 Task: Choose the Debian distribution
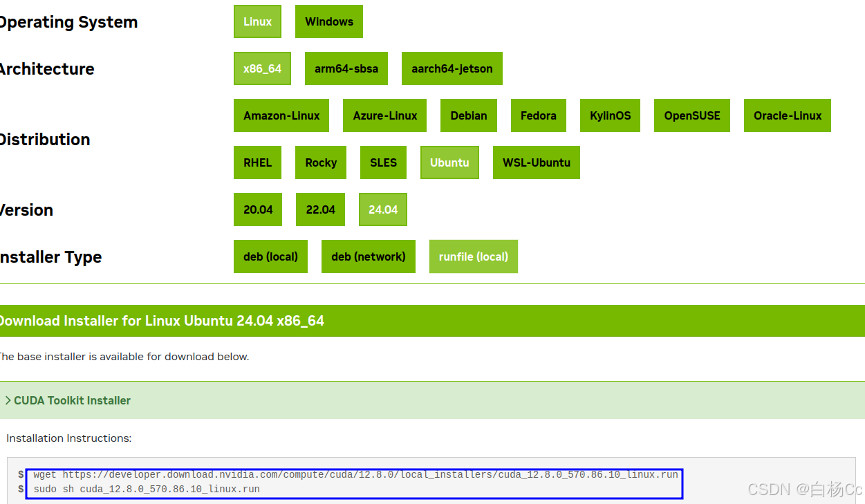point(469,115)
